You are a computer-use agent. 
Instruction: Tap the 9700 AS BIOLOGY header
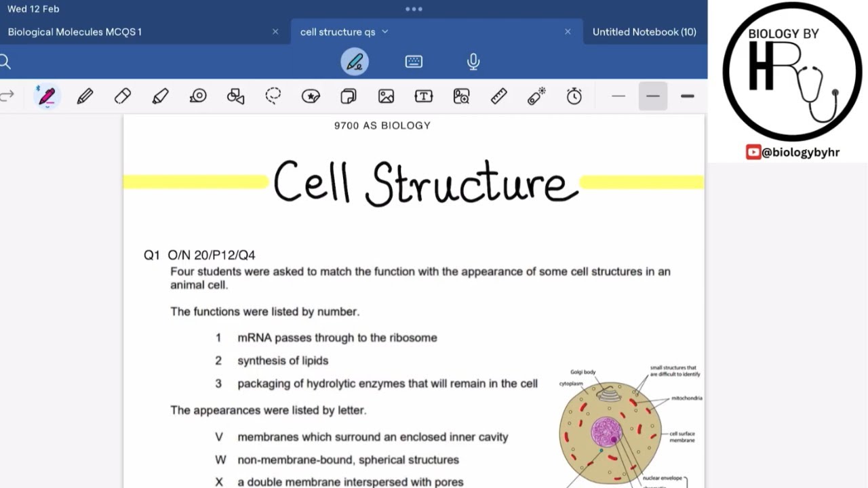click(382, 125)
